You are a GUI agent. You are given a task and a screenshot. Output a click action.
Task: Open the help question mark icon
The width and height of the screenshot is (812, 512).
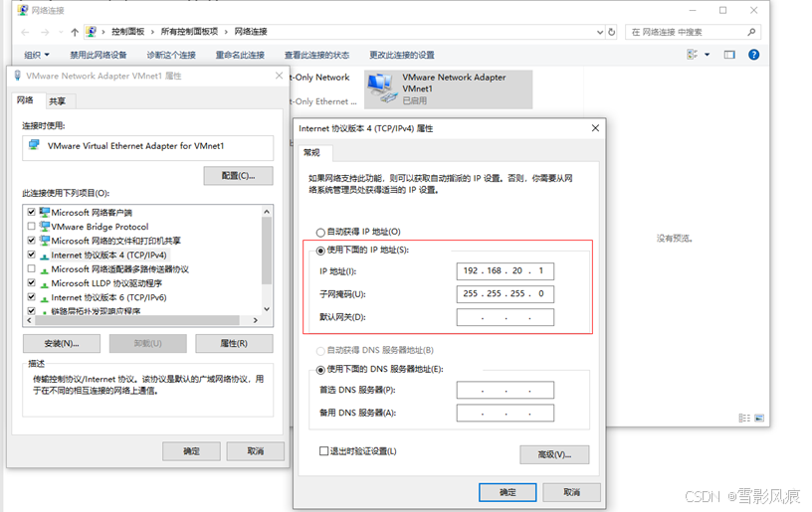tap(754, 55)
